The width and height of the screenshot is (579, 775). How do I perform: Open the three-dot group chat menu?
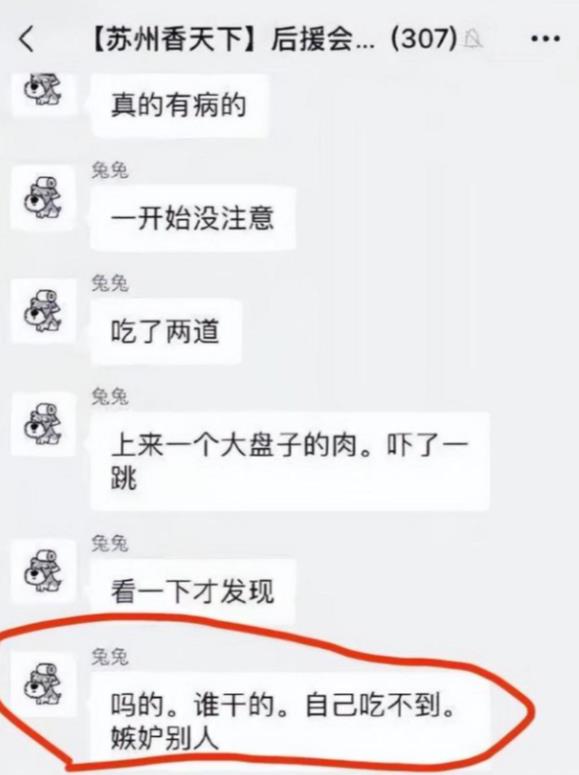(x=545, y=39)
